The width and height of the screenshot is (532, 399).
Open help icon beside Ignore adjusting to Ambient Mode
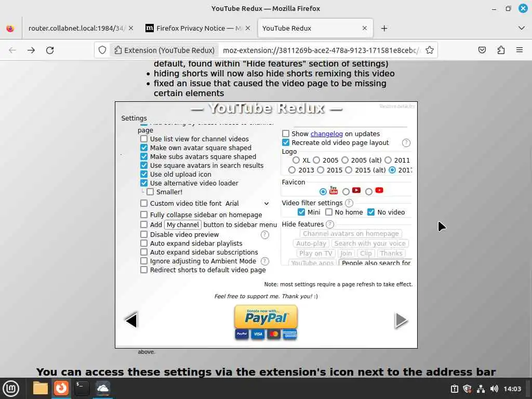tap(264, 261)
